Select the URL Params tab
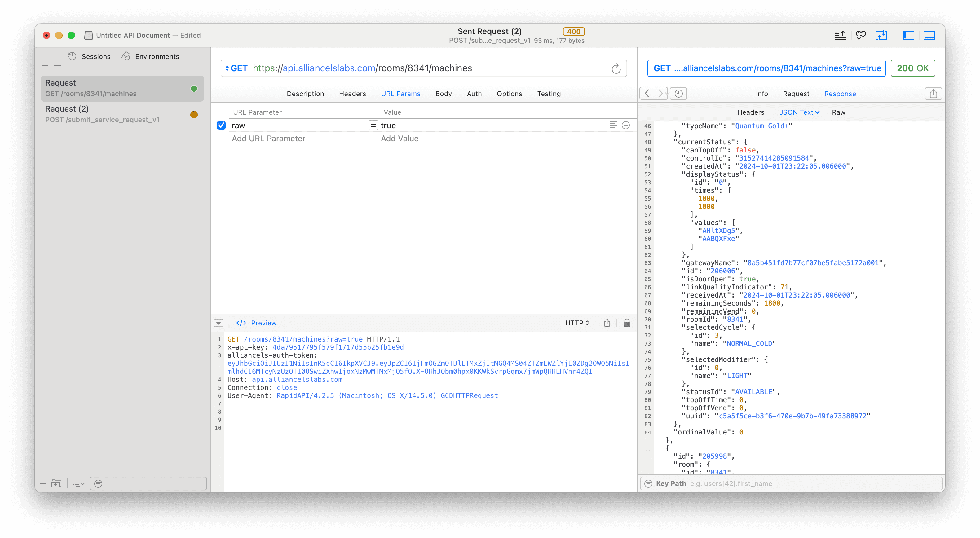980x538 pixels. (x=401, y=94)
